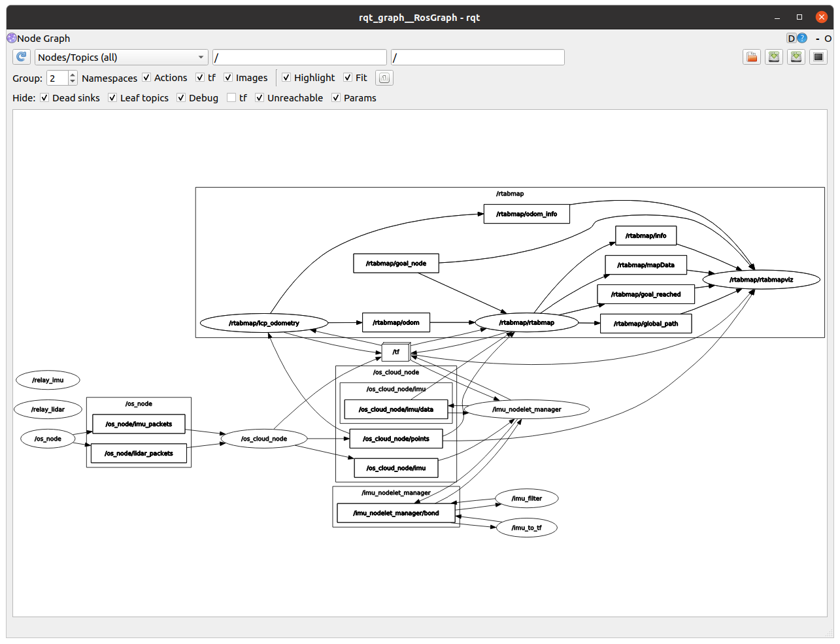Open plugin help with the blue question mark
The width and height of the screenshot is (840, 644).
(802, 39)
